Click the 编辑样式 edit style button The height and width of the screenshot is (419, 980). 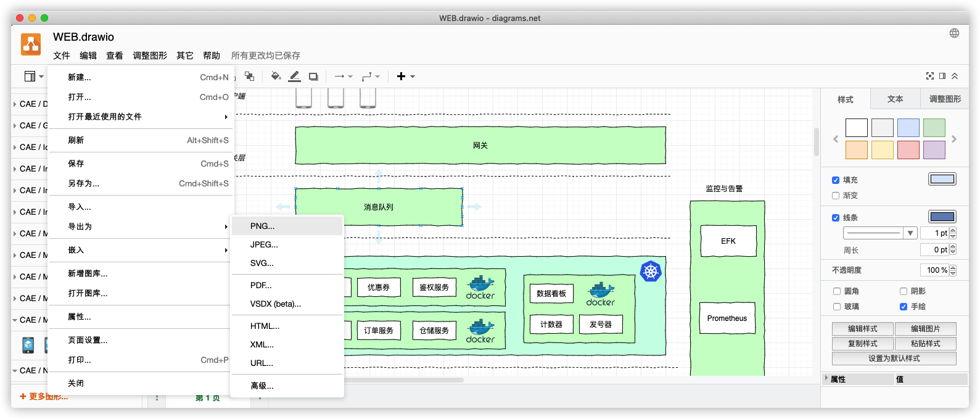pos(862,329)
